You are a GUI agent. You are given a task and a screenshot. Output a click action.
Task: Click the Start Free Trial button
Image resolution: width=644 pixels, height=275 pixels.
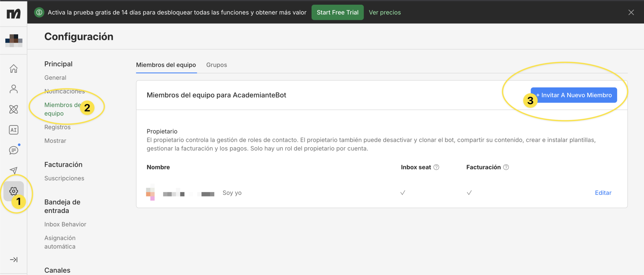(337, 12)
